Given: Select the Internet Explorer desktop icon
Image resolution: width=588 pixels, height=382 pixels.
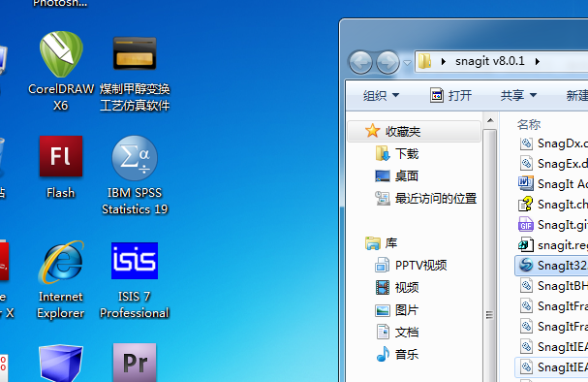Looking at the screenshot, I should click(61, 279).
